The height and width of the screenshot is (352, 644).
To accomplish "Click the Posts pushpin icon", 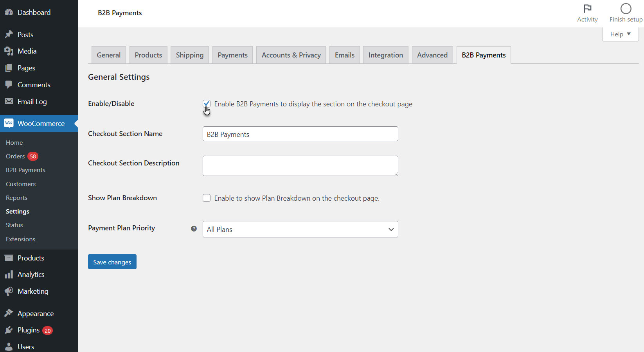I will pos(9,35).
